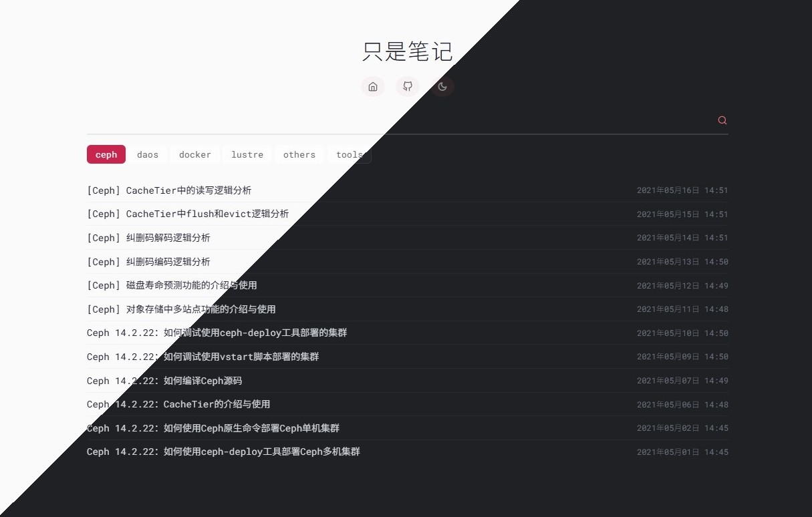Image resolution: width=812 pixels, height=517 pixels.
Task: Click the search magnifier icon
Action: 722,120
